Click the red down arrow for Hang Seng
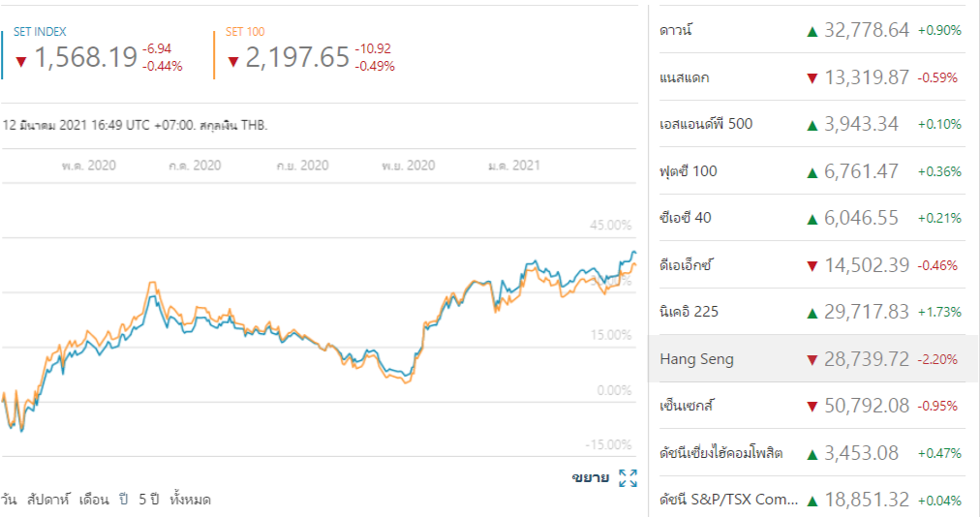 coord(812,360)
